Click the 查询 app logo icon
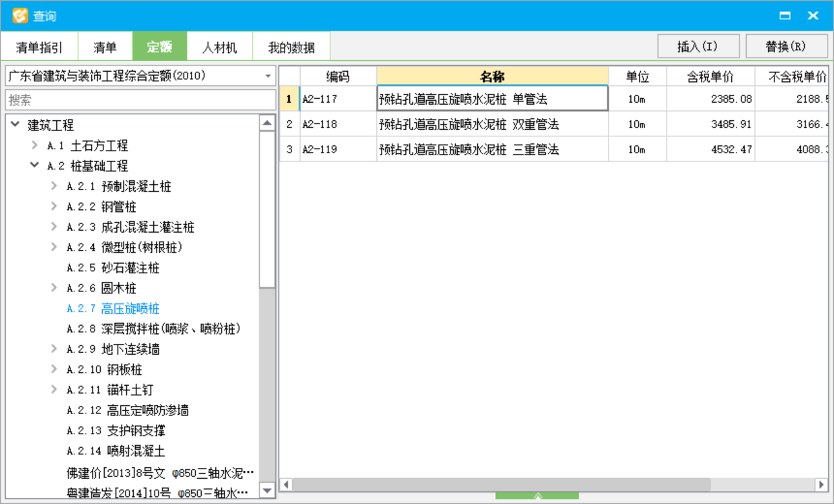 tap(20, 16)
